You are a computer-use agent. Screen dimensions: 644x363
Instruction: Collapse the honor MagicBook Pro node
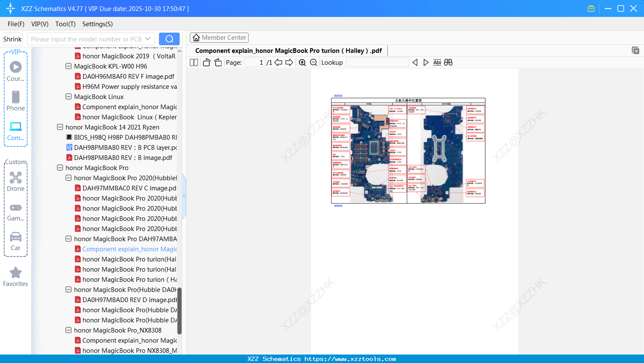click(60, 168)
